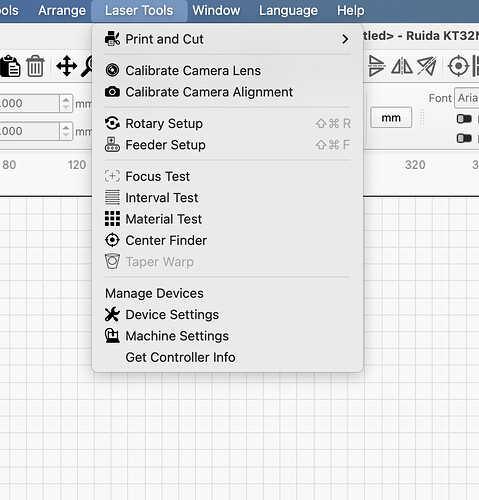The image size is (479, 500).
Task: Open the Window menu
Action: pos(216,10)
